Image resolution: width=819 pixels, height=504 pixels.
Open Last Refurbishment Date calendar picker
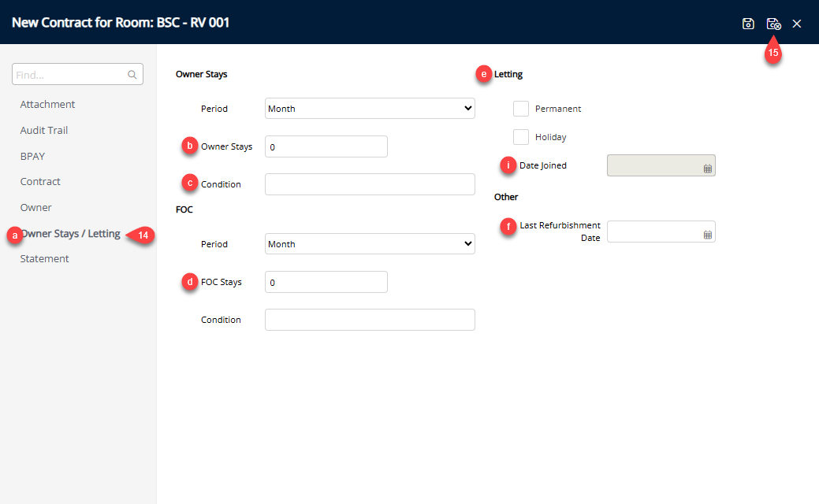point(707,235)
